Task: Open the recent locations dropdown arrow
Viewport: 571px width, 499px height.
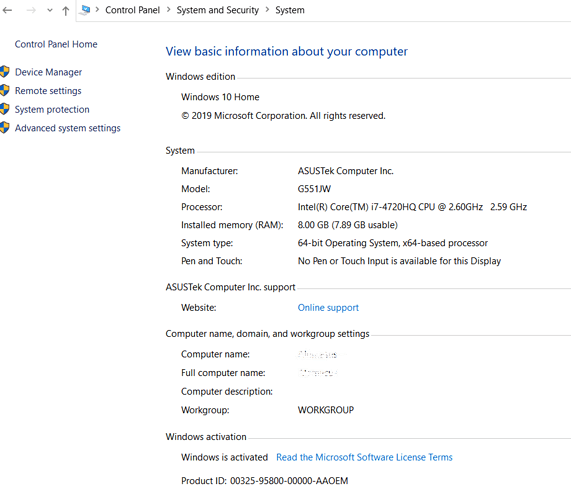Action: (x=50, y=11)
